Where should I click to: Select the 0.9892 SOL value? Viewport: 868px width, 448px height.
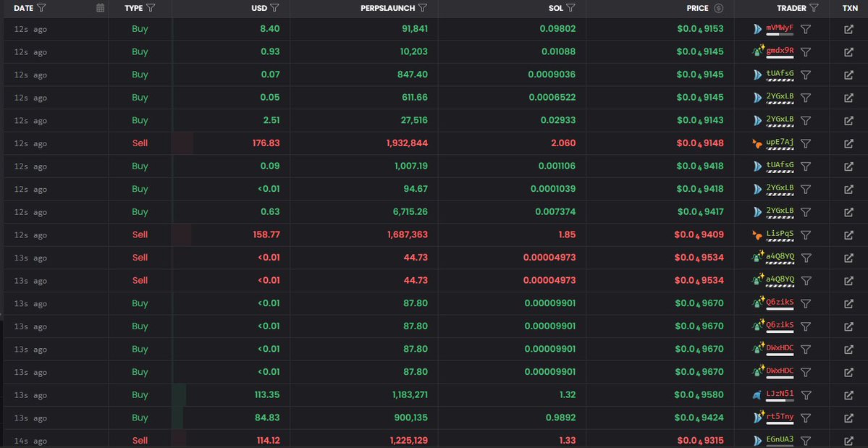561,418
